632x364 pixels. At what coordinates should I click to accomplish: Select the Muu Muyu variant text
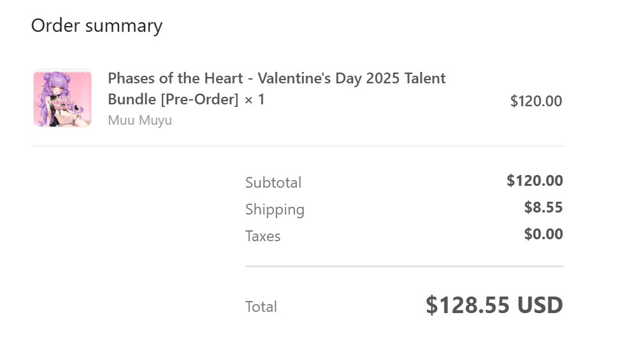click(x=140, y=120)
